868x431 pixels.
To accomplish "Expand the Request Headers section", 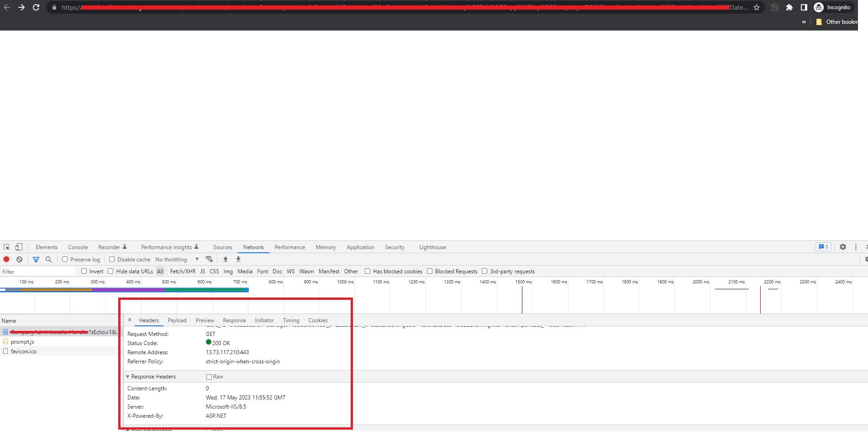I will coord(128,429).
